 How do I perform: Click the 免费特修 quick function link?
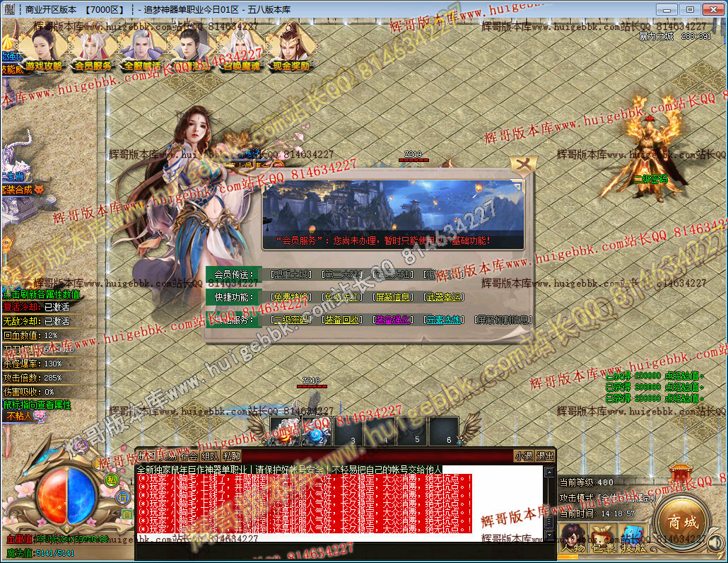point(291,297)
